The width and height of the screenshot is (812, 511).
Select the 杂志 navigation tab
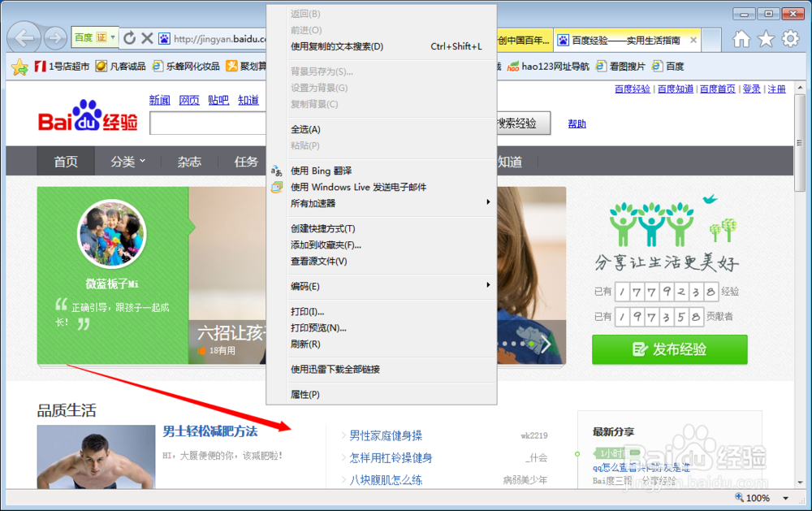tap(189, 162)
